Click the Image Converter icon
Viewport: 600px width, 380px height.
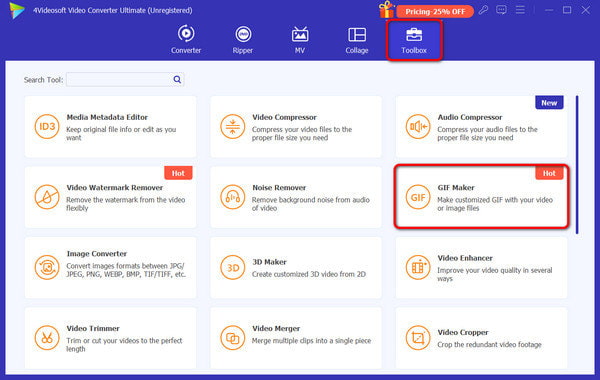47,267
